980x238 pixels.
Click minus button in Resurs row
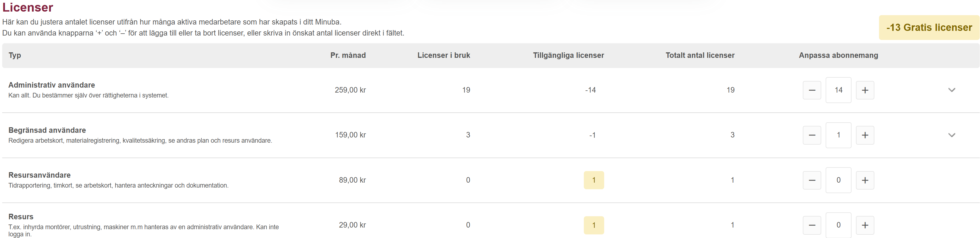811,225
